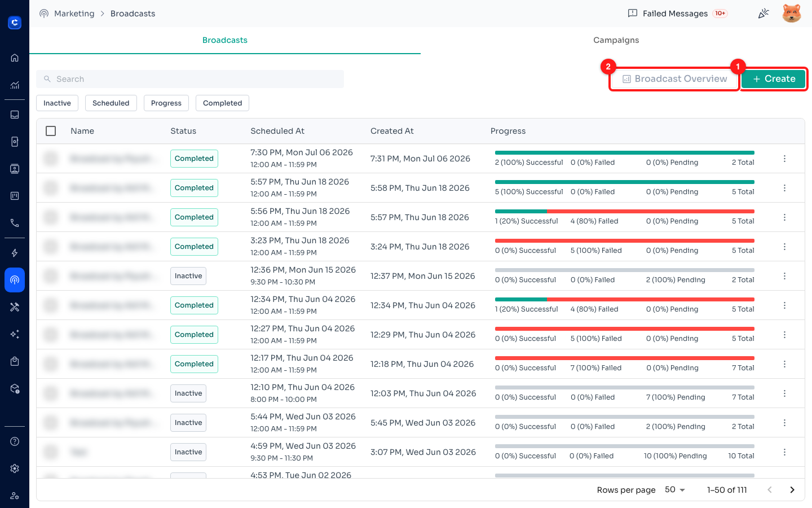Click the Name column header
The height and width of the screenshot is (508, 812).
point(82,131)
